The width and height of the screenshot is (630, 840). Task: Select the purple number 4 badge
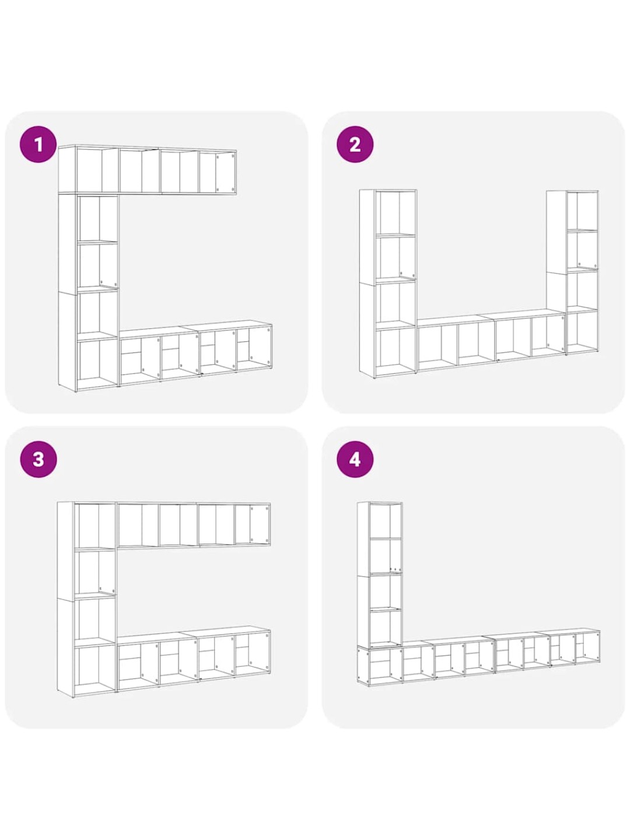(355, 459)
